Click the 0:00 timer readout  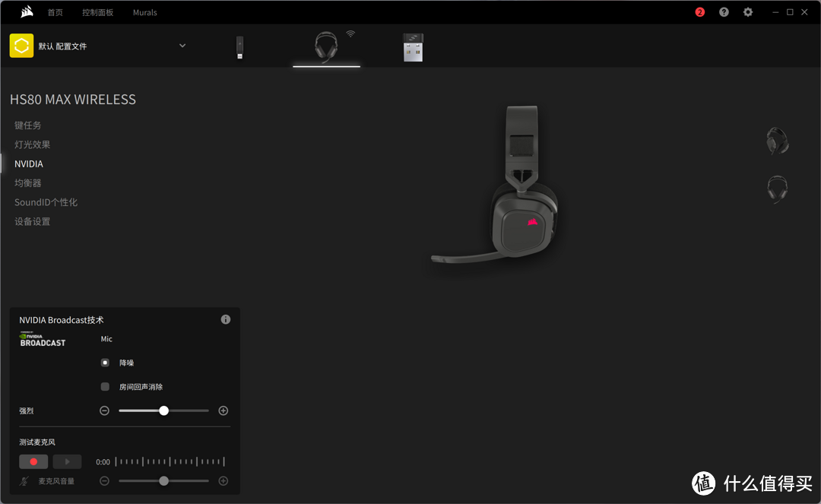pyautogui.click(x=103, y=461)
